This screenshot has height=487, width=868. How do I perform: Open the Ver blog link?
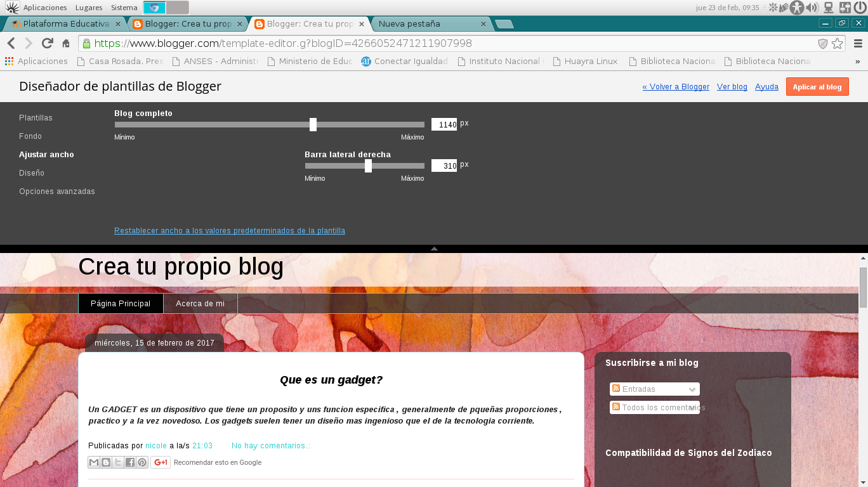click(732, 87)
